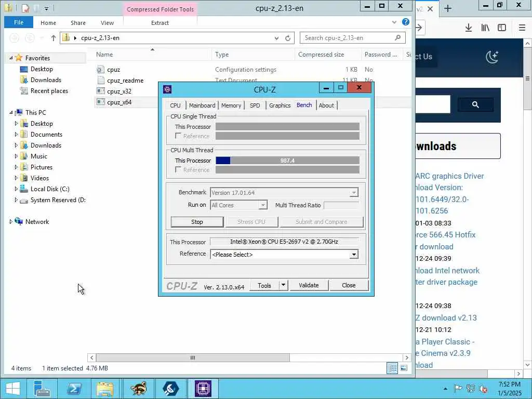This screenshot has width=532, height=399.
Task: Click the browser downloads arrow icon
Action: click(469, 28)
